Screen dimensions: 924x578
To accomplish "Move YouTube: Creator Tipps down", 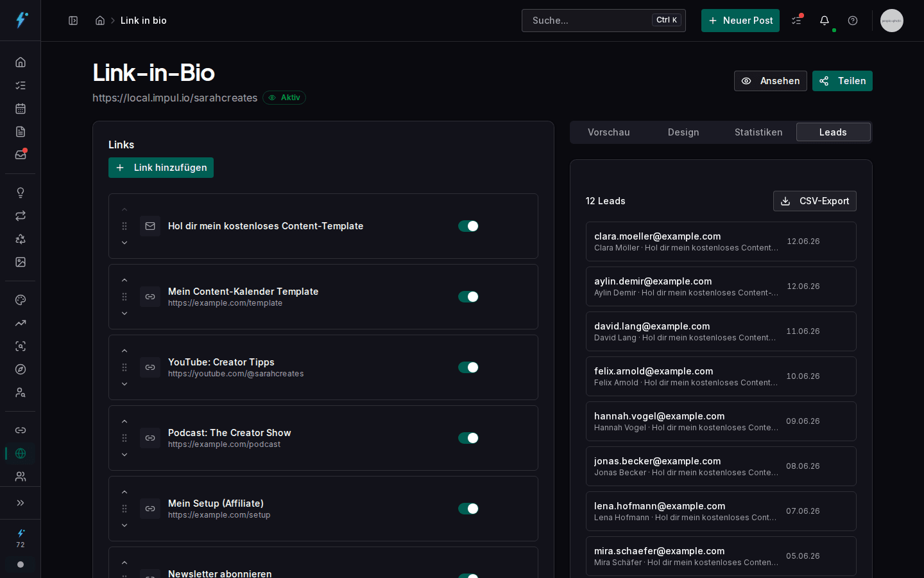I will (124, 384).
